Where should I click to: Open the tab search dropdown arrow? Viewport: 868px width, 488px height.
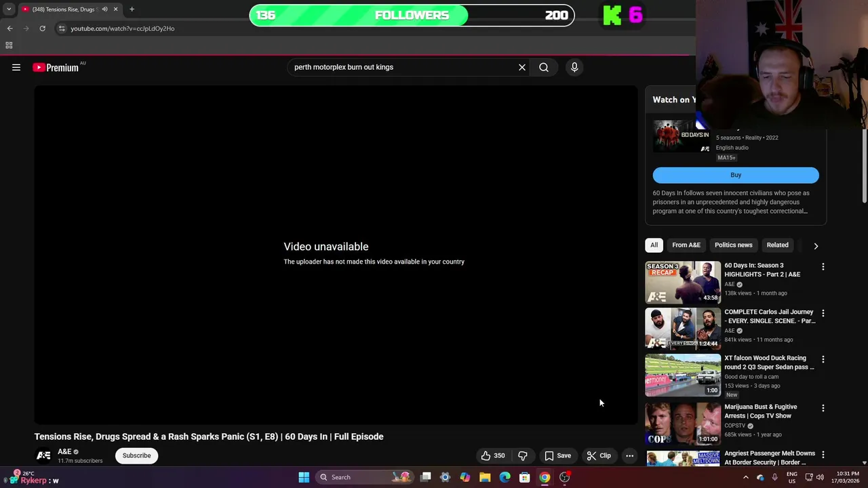(x=9, y=9)
